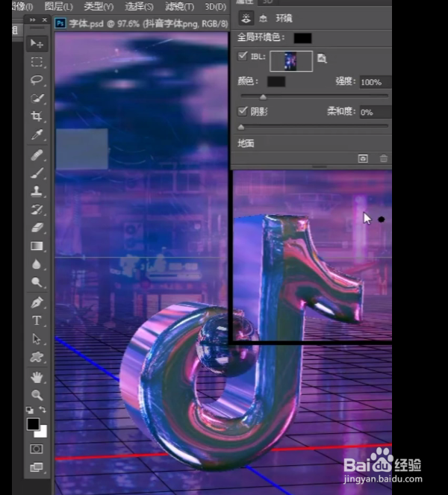Image resolution: width=448 pixels, height=495 pixels.
Task: Switch to the 字体.psd document tab
Action: click(141, 24)
